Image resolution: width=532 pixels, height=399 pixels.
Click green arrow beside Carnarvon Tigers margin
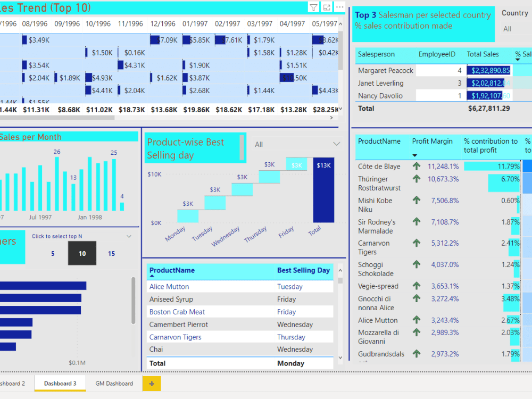(417, 243)
